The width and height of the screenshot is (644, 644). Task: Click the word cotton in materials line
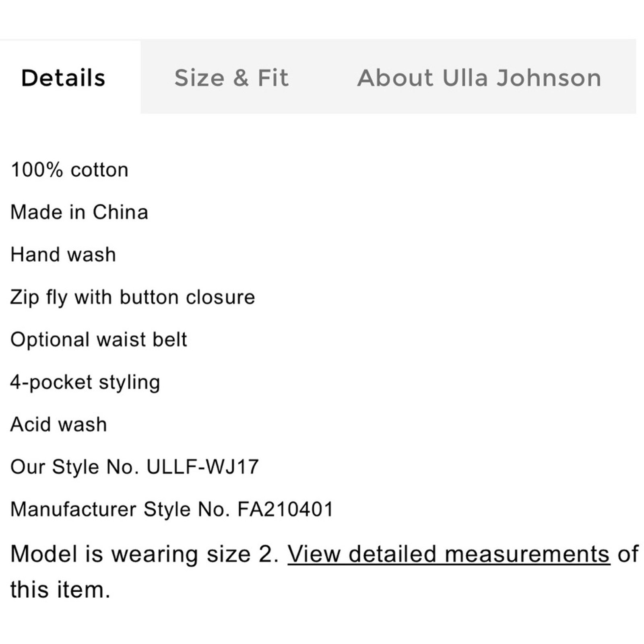99,170
